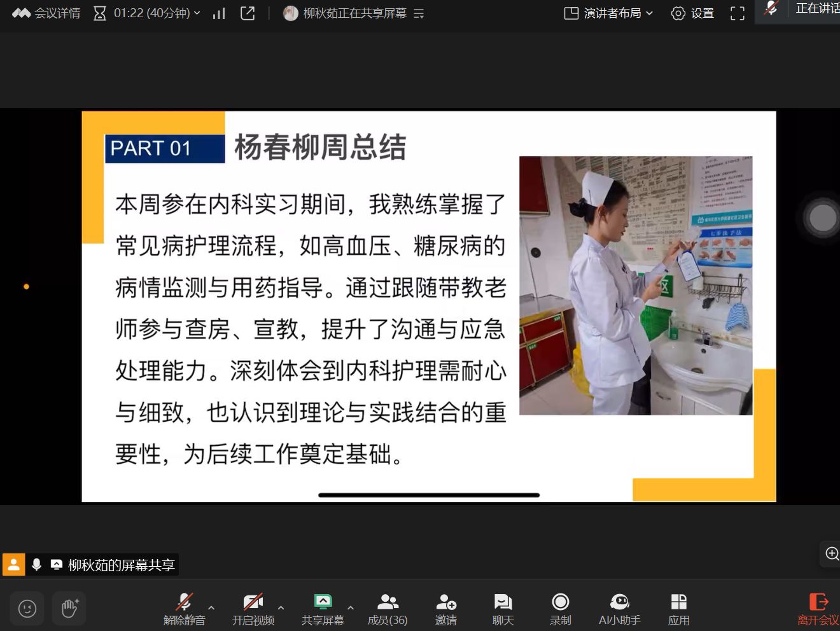Click the zoom-in magnifier on right edge
This screenshot has height=631, width=840.
pos(831,553)
